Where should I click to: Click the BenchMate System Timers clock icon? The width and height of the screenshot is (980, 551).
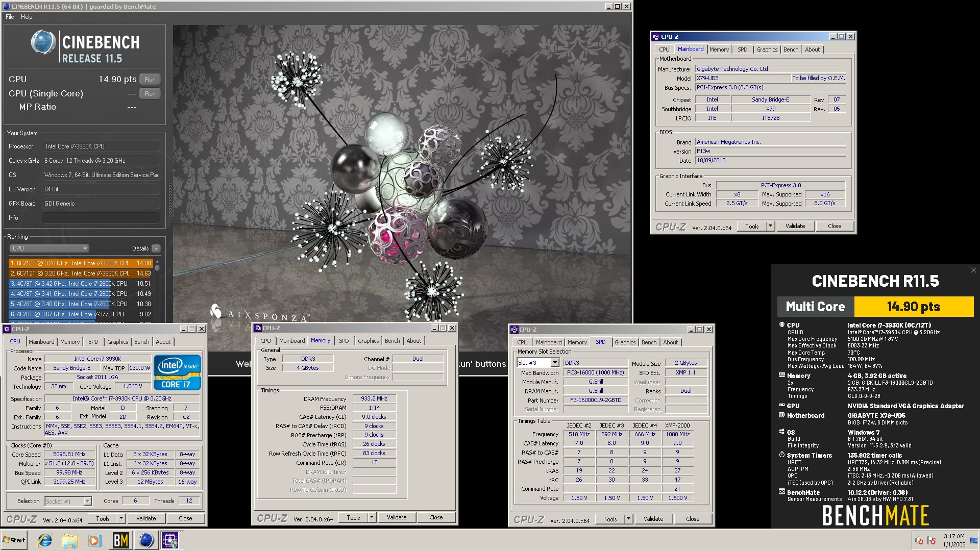pyautogui.click(x=781, y=455)
